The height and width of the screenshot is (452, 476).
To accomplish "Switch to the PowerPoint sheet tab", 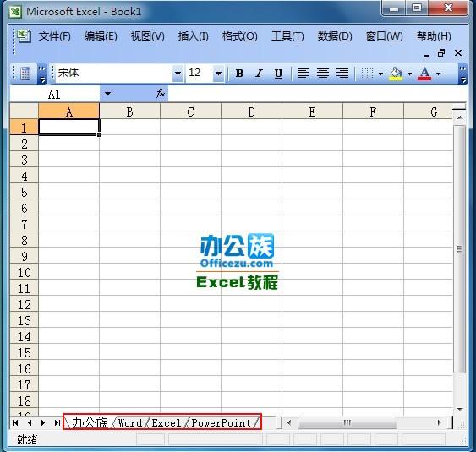I will (222, 422).
